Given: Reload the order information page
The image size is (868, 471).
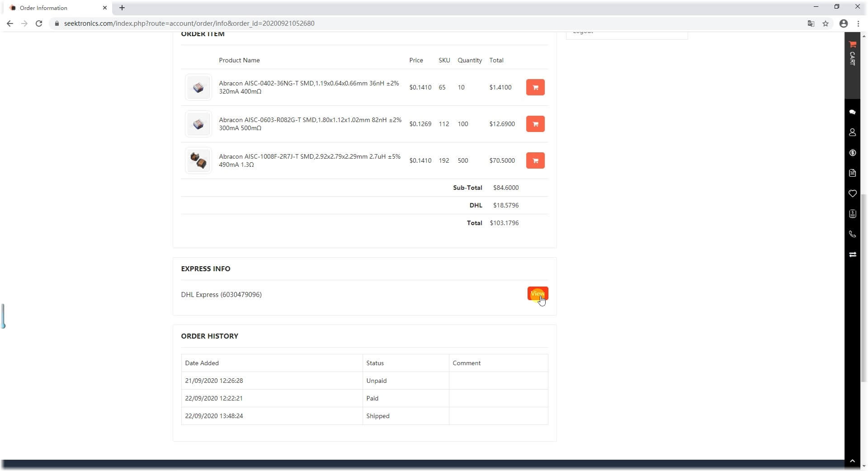Looking at the screenshot, I should 39,24.
